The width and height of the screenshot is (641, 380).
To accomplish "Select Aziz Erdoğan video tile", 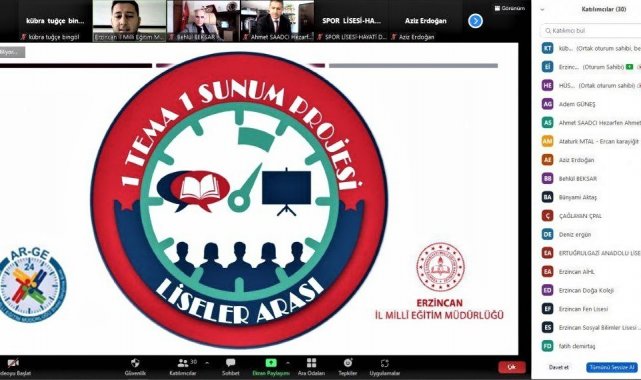I will pos(426,21).
